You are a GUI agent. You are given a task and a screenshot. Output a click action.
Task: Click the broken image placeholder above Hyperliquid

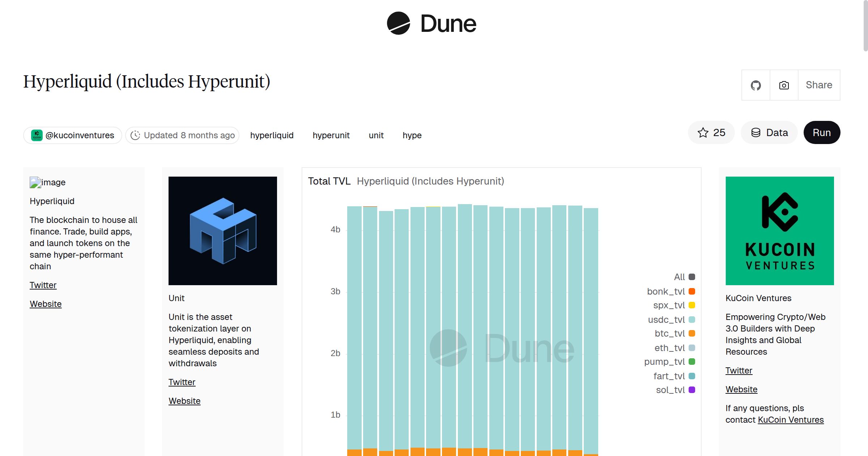click(x=35, y=182)
